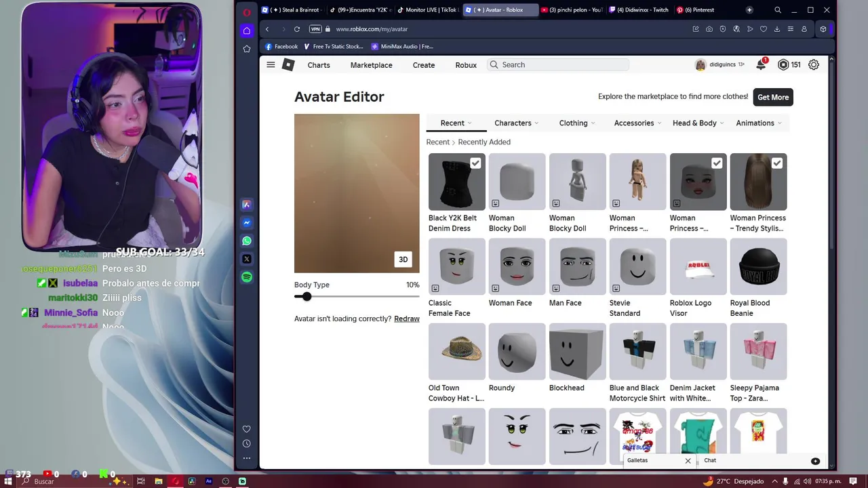This screenshot has height=488, width=868.
Task: Open Opera sidebar history clock
Action: pos(247,443)
